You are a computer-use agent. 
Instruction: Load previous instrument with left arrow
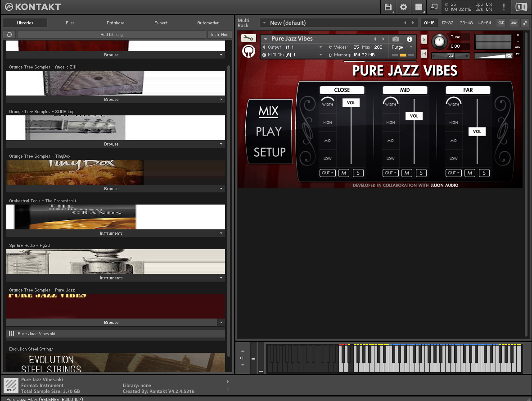click(x=375, y=39)
